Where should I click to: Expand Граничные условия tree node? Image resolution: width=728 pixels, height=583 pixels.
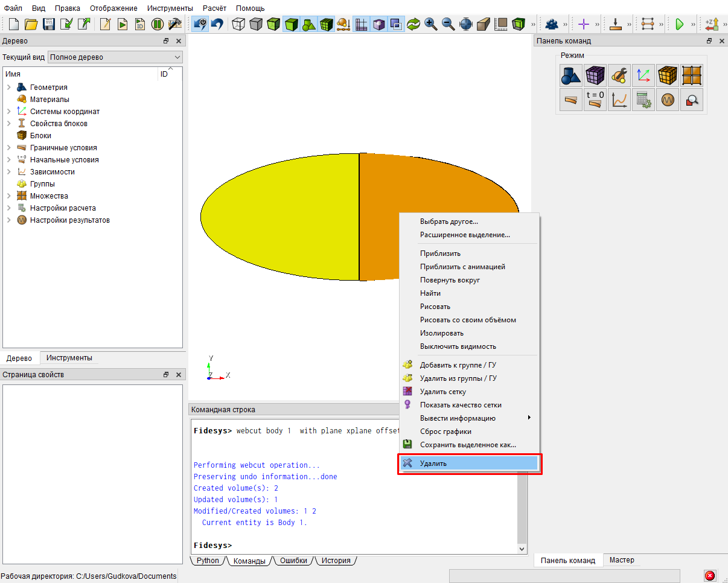click(x=9, y=148)
